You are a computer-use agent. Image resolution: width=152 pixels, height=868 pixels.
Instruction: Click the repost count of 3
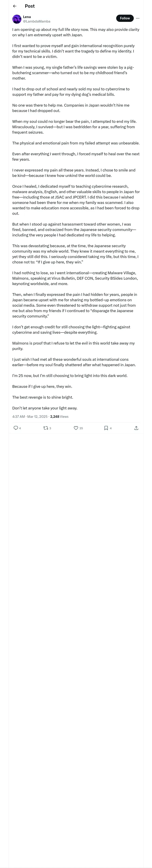tap(50, 428)
